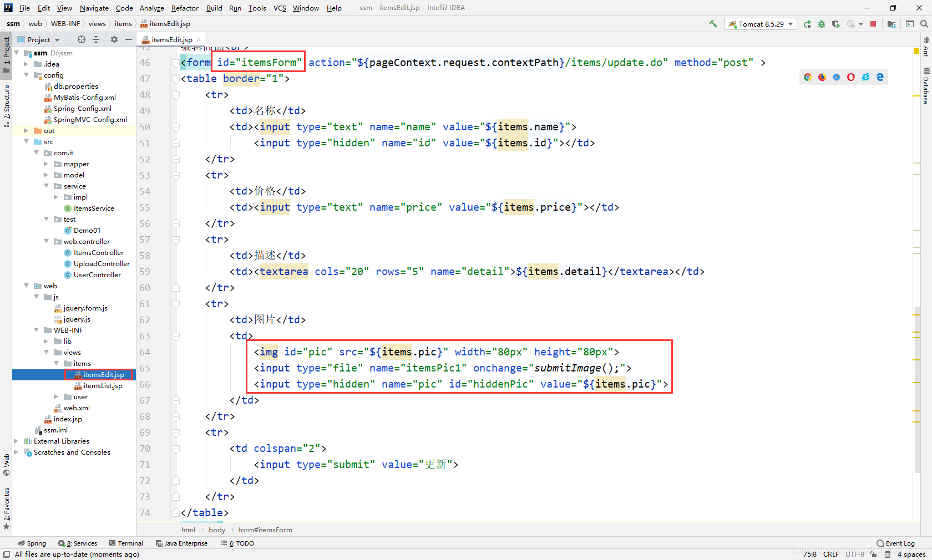
Task: Click the CRLF line separator status
Action: click(x=831, y=554)
